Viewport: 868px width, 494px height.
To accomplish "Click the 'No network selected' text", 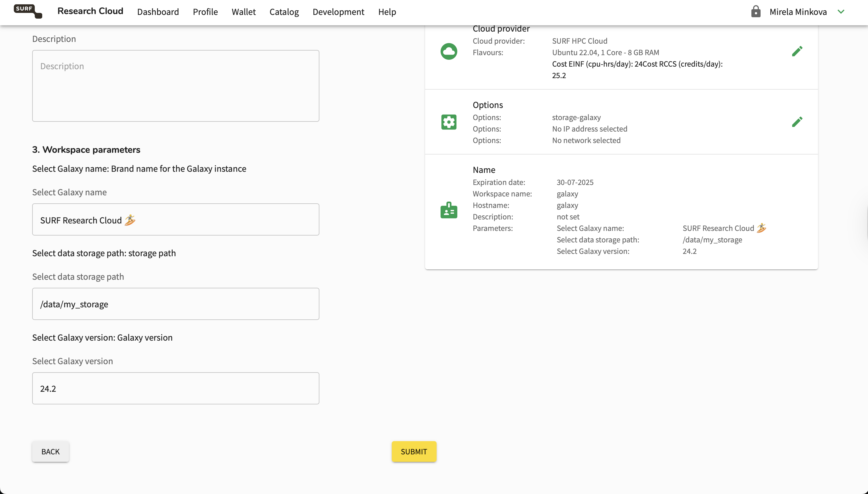I will click(586, 140).
